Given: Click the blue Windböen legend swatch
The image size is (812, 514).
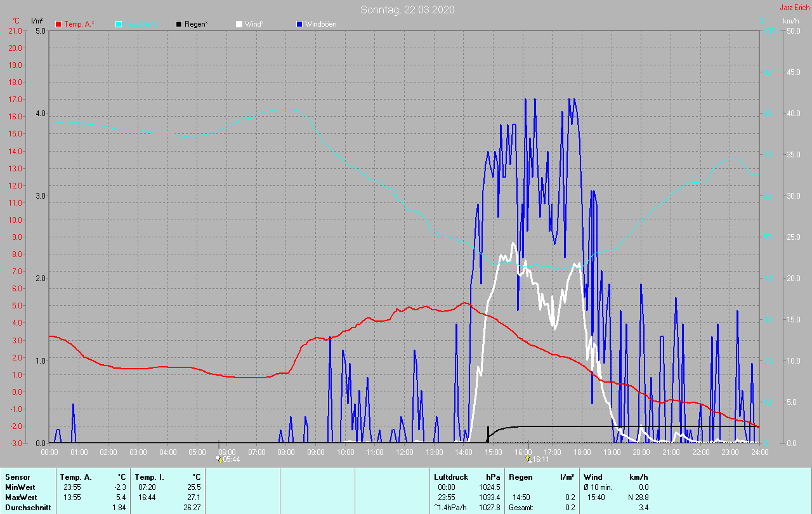Looking at the screenshot, I should click(299, 24).
